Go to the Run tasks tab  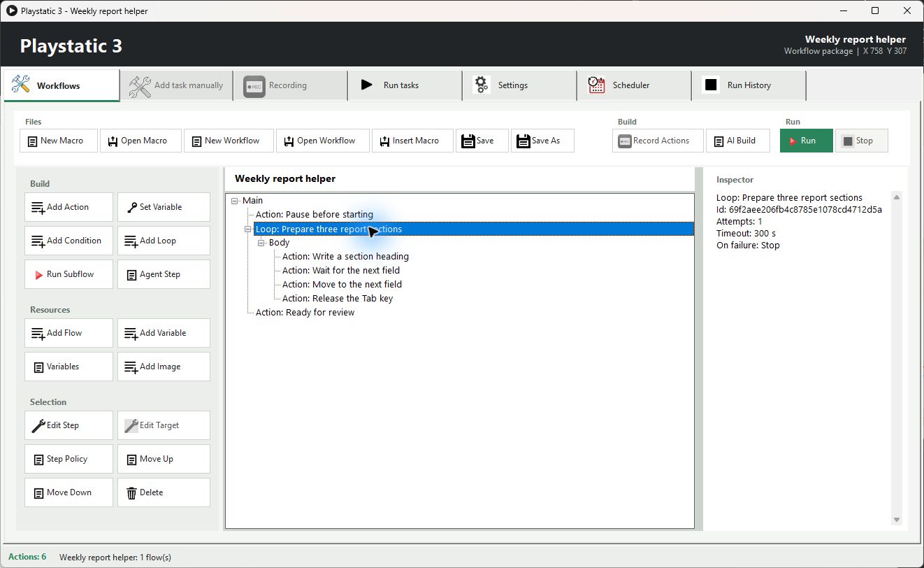[x=405, y=85]
